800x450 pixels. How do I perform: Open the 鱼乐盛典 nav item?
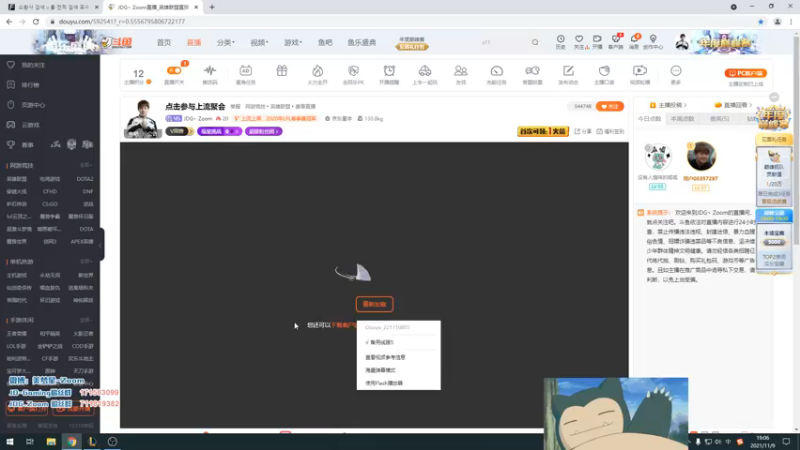click(362, 42)
